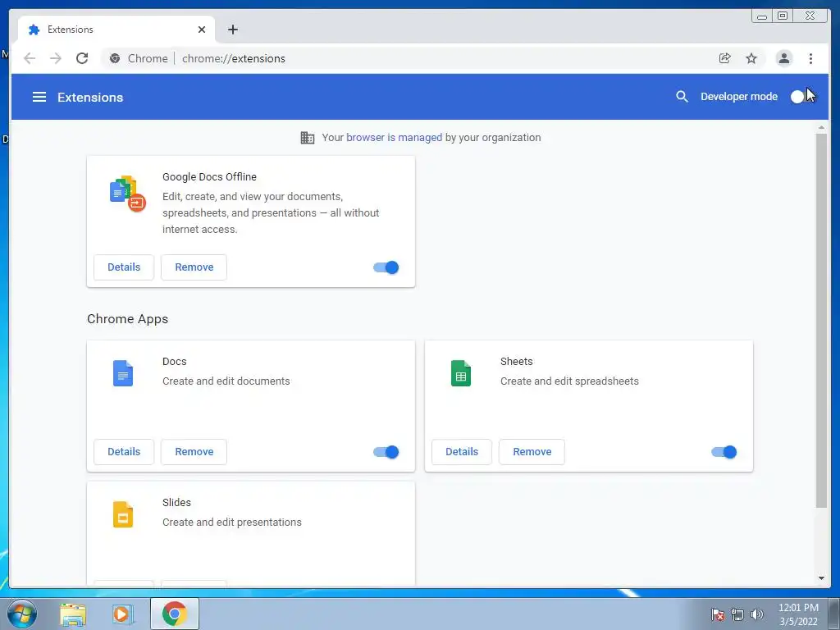
Task: Click the managed organization building icon
Action: 308,138
